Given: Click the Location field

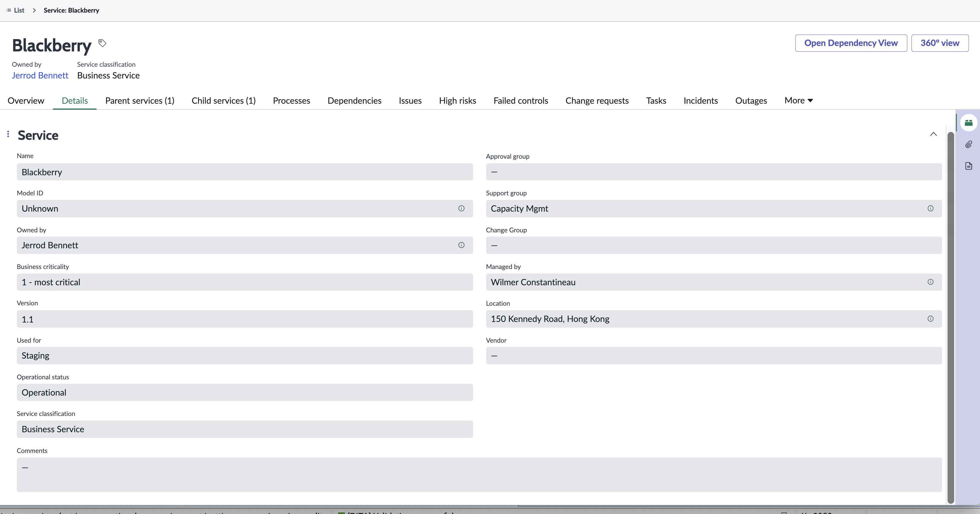Looking at the screenshot, I should click(714, 319).
